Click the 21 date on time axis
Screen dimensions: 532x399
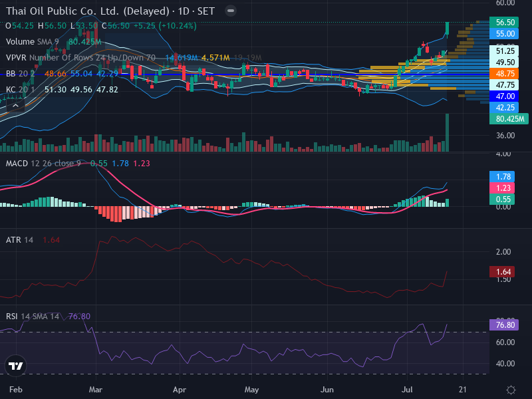462,390
